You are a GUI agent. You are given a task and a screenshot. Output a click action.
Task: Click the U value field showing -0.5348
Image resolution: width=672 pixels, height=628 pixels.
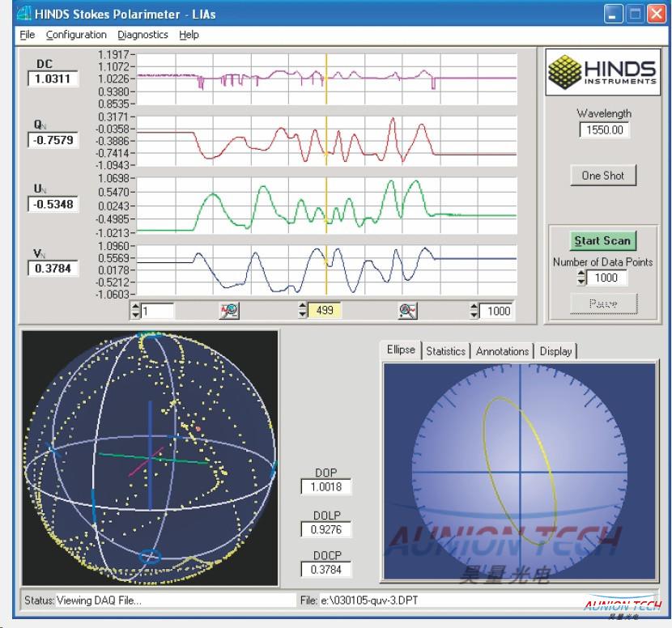coord(53,204)
